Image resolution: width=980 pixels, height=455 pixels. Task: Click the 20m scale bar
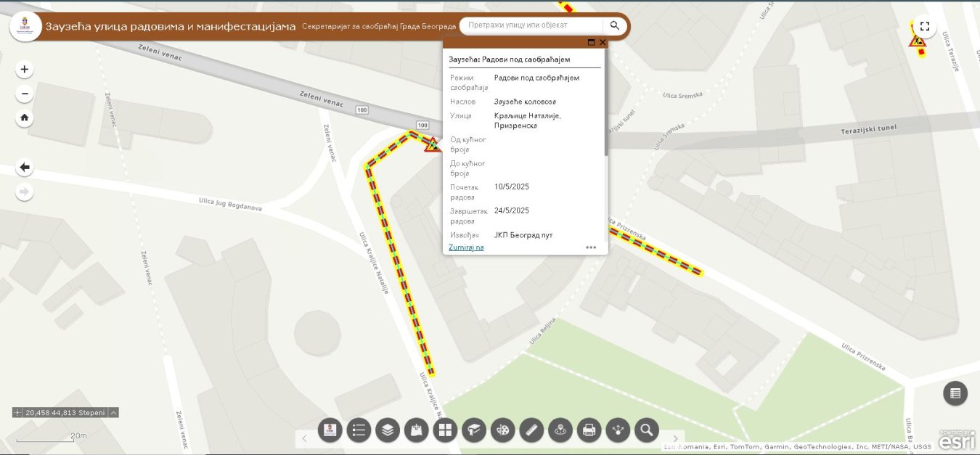(x=52, y=438)
